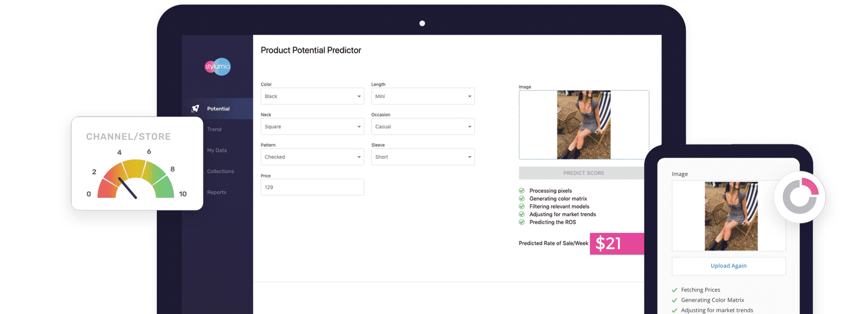
Task: Open the Color dropdown set to Black
Action: click(312, 96)
